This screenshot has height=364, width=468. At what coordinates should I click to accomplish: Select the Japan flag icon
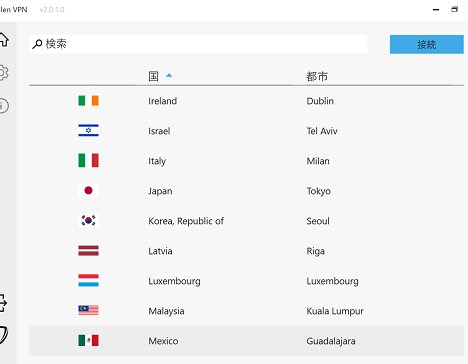[x=88, y=190]
